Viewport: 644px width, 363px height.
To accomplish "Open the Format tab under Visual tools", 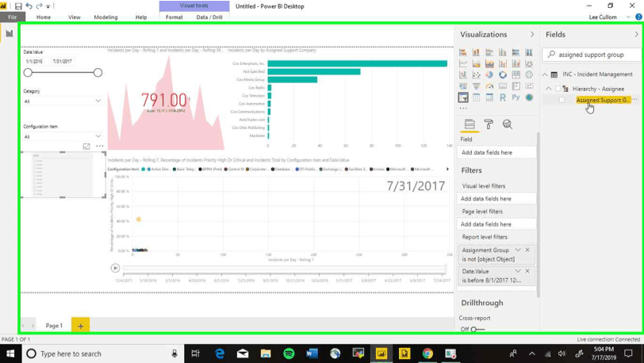I will point(174,17).
